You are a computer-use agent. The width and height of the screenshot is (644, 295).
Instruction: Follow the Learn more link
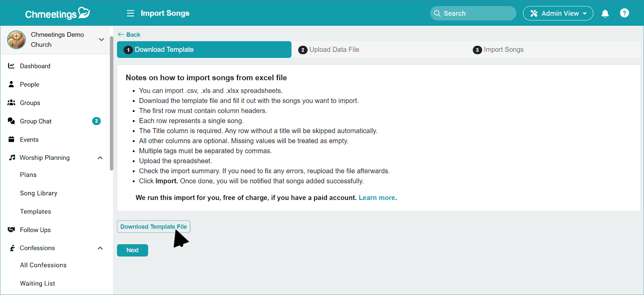coord(377,198)
